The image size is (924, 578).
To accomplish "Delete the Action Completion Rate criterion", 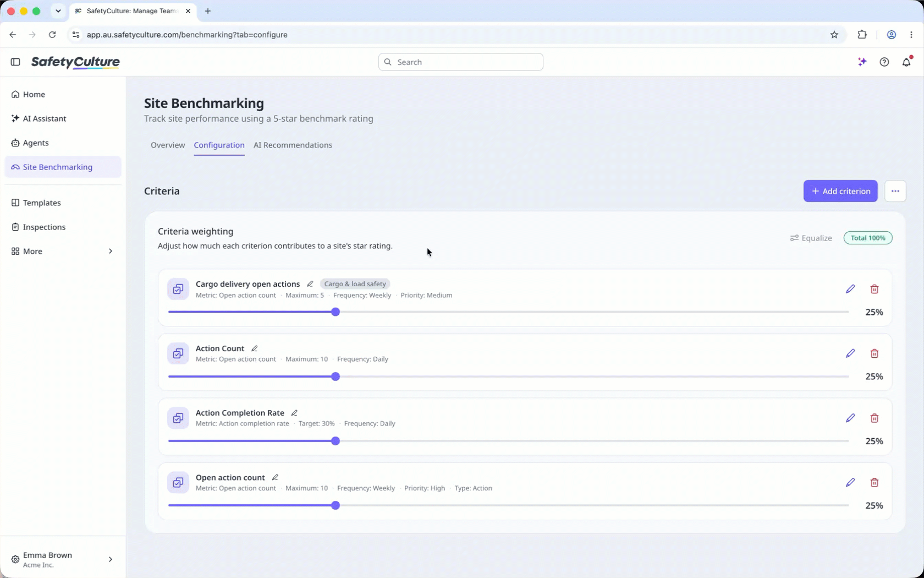I will click(875, 418).
